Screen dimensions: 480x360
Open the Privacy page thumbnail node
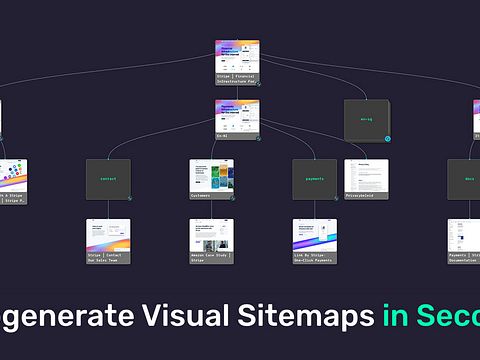tap(366, 179)
